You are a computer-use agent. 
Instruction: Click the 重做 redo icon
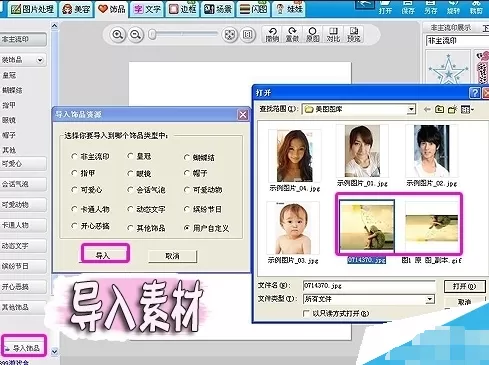tap(292, 34)
